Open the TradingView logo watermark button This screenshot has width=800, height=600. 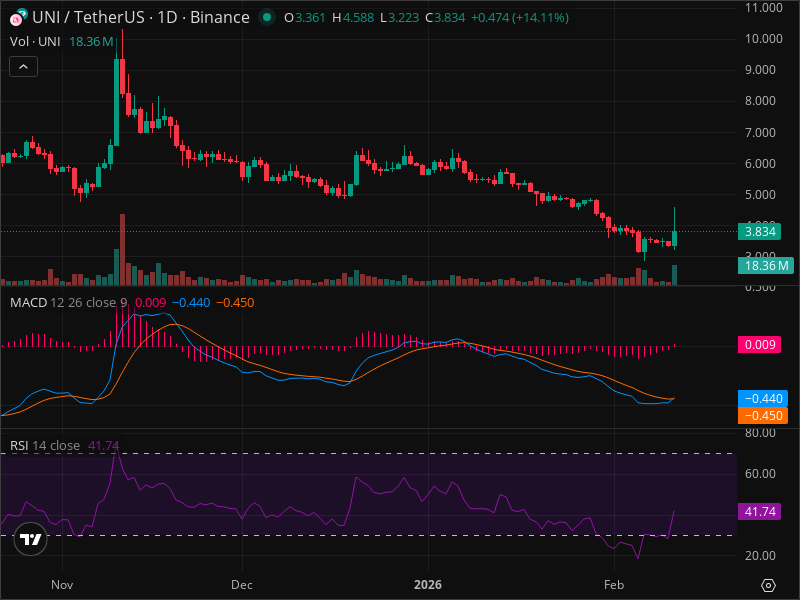pos(31,539)
